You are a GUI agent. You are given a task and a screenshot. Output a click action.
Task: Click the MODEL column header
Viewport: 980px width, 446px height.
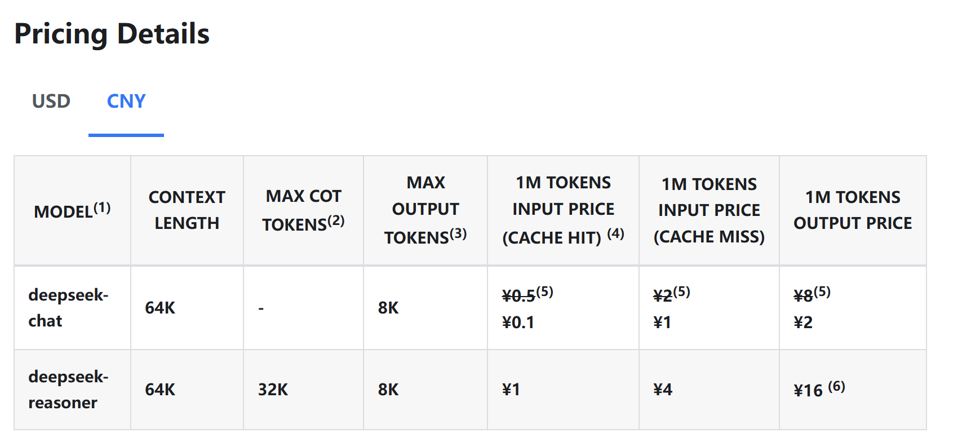pyautogui.click(x=72, y=210)
